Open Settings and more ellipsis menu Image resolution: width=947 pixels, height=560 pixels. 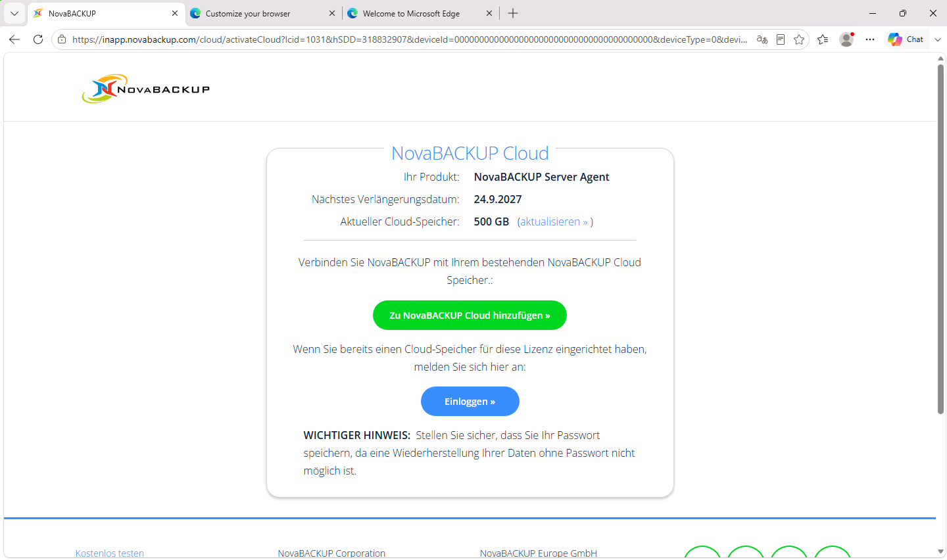870,39
